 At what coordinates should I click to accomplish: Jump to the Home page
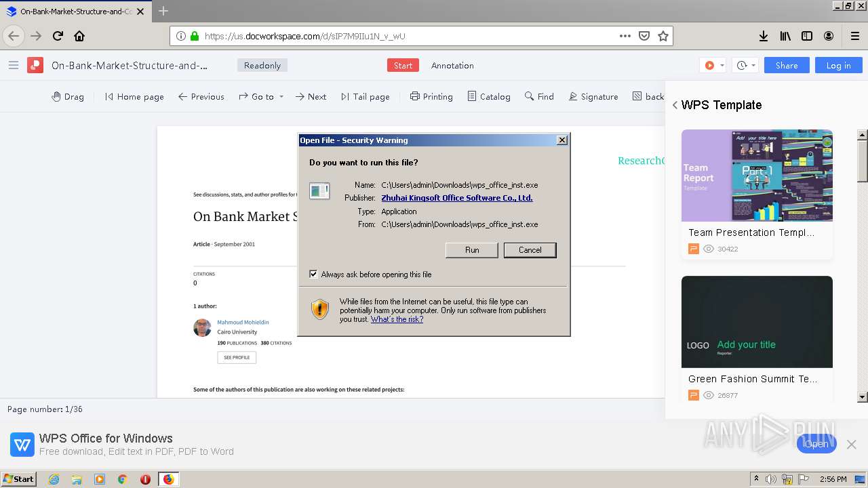click(x=134, y=96)
